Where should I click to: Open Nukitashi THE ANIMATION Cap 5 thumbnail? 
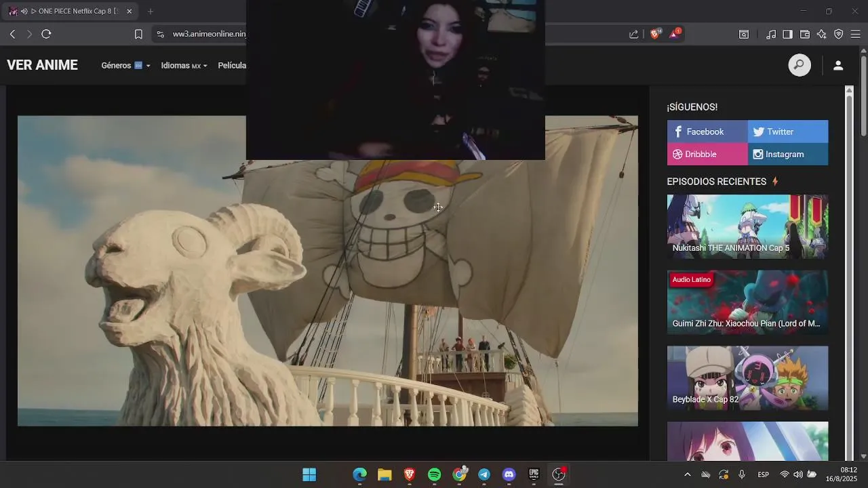click(x=747, y=226)
